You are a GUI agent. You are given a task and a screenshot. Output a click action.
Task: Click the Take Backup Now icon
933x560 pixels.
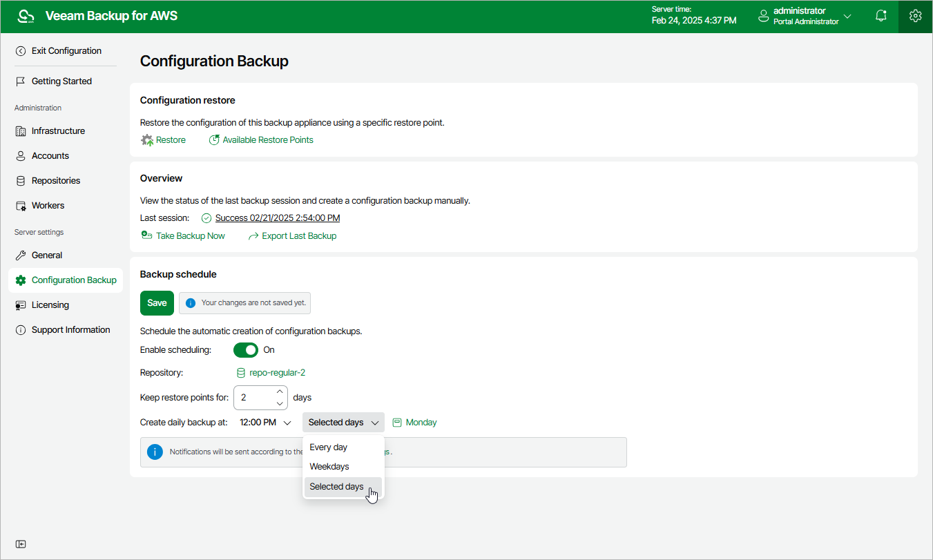tap(146, 235)
